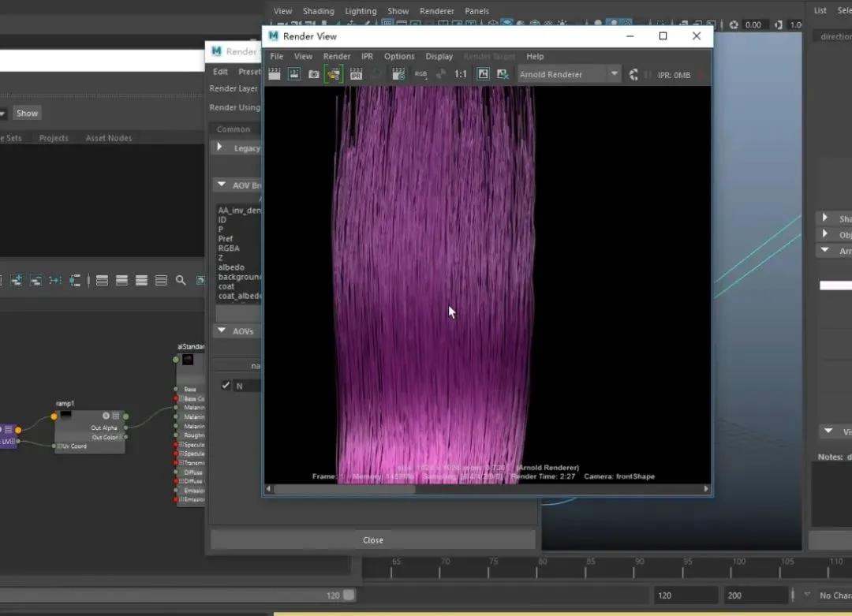Screen dimensions: 852x616
Task: Collapse the AOVs section
Action: (222, 330)
